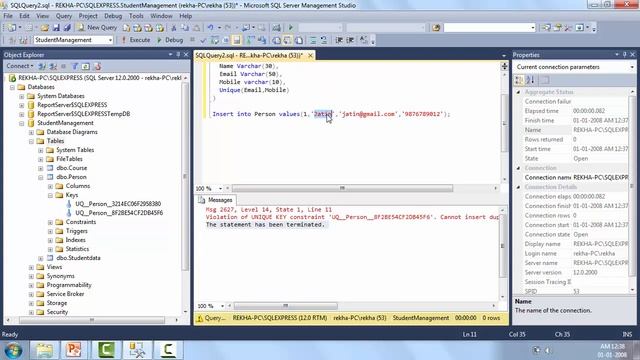
Task: Click the Refresh icon in Object Explorer
Action: [86, 66]
